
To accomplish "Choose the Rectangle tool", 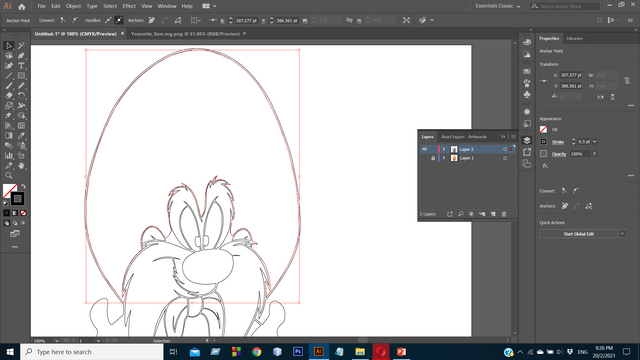I will (21, 76).
